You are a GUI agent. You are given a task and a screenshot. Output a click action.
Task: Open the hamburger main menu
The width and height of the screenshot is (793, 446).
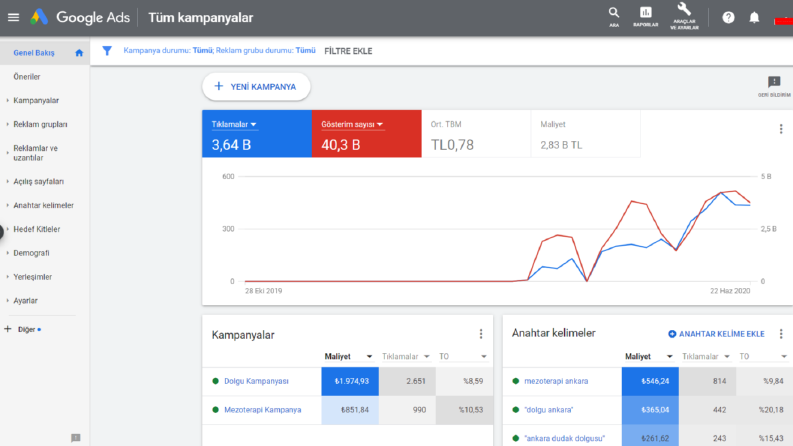click(x=14, y=18)
